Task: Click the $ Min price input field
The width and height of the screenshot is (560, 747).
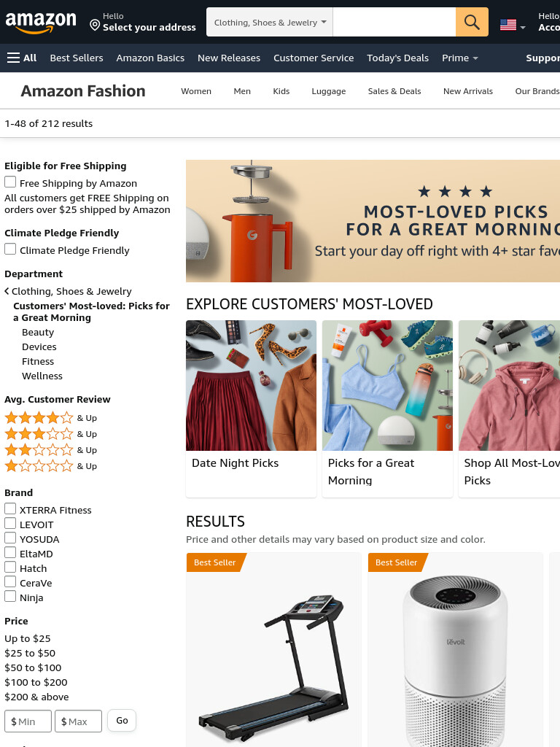Action: click(28, 721)
